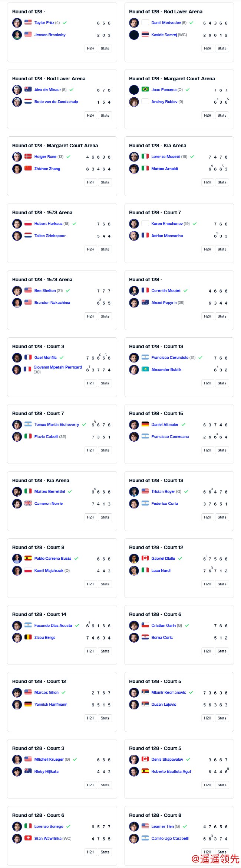Show Stats for Moutet vs Popyrin match
Image resolution: width=241 pixels, height=868 pixels.
click(222, 316)
